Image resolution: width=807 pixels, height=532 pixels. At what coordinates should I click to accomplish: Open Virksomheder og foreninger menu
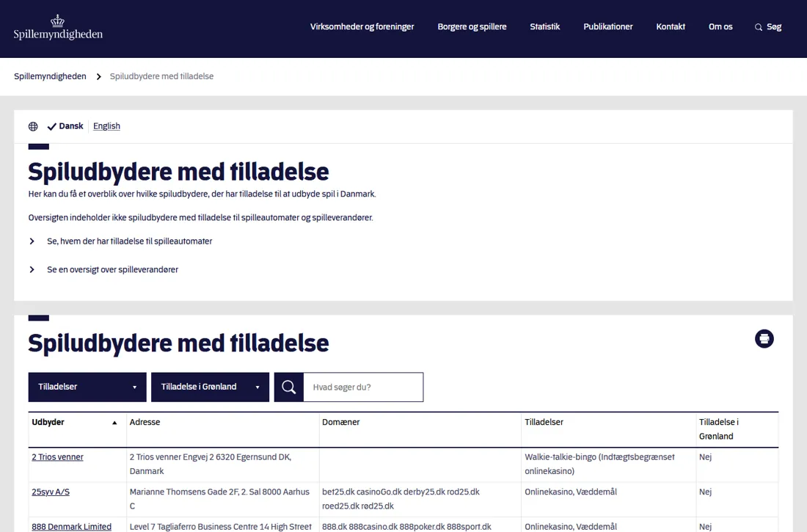coord(362,26)
